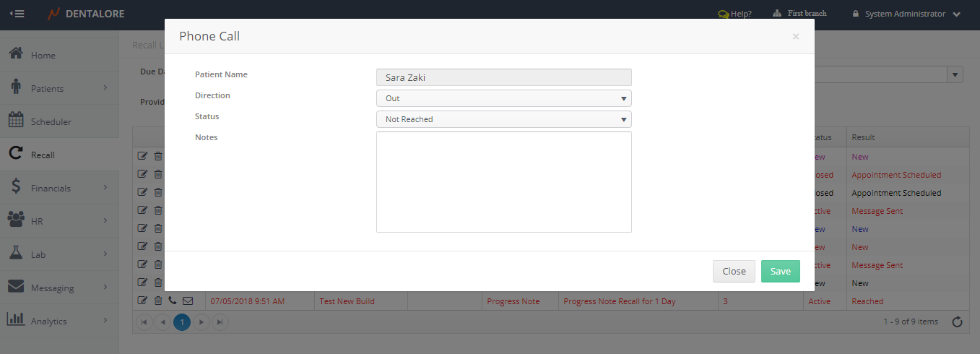Select page 1 in the grid pager
This screenshot has height=354, width=980.
(x=182, y=322)
